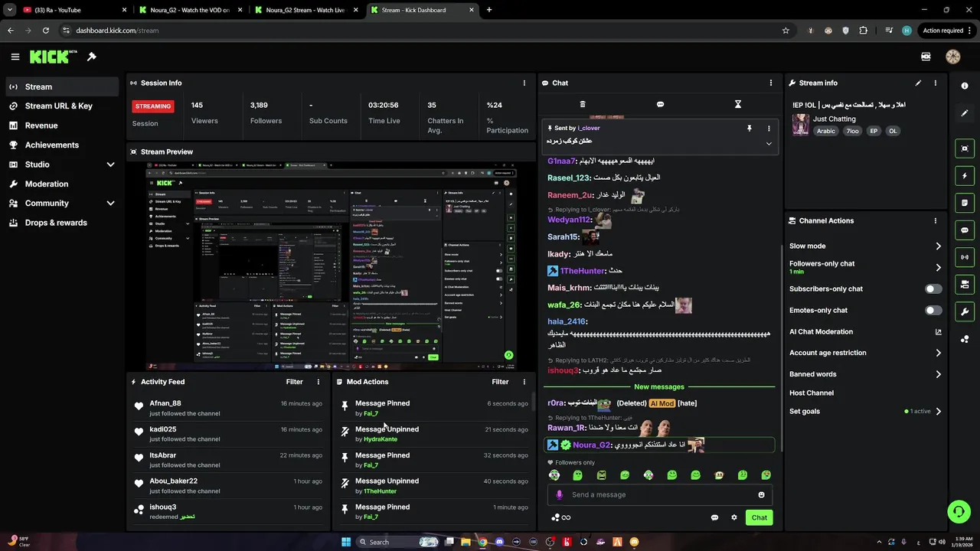Open Activity Feed three-dot menu
This screenshot has height=551, width=980.
click(x=318, y=381)
